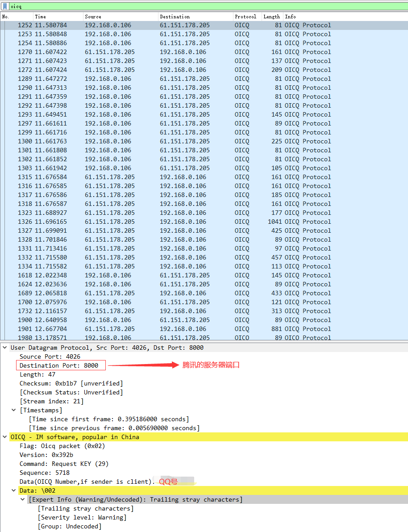Select the 'Sequence: 5718' field
The width and height of the screenshot is (408, 532).
pyautogui.click(x=45, y=473)
